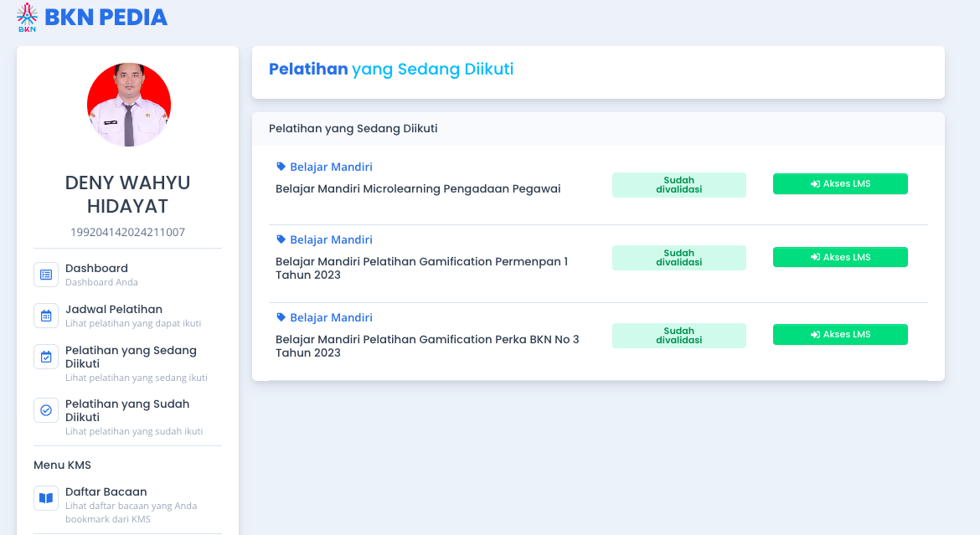Open the Dashboard list icon
The width and height of the screenshot is (980, 535).
click(46, 275)
